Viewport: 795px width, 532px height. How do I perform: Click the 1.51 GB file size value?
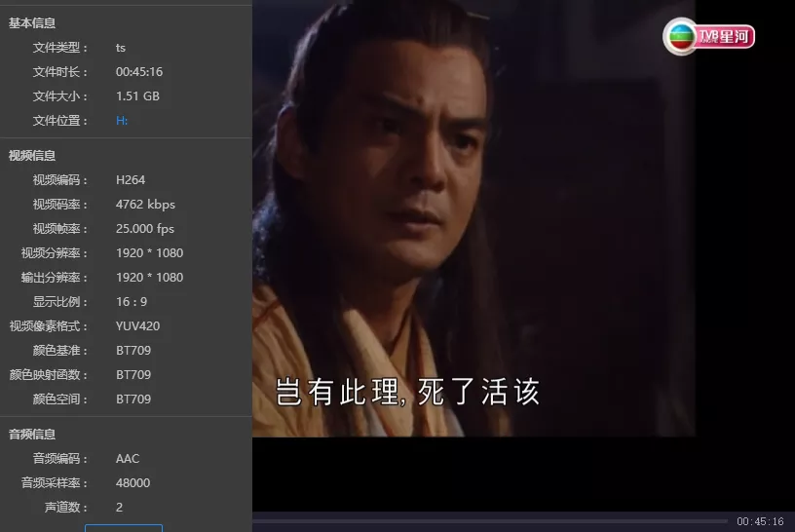pos(137,96)
